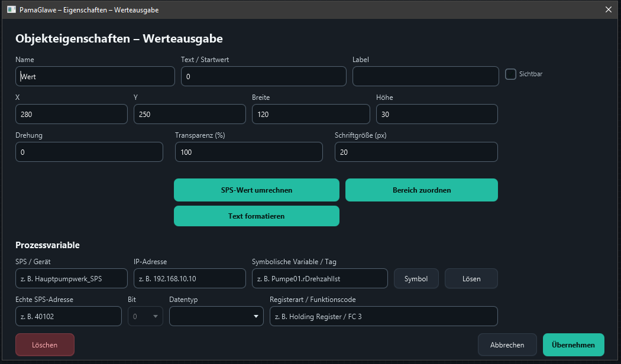
Task: Click the SPS / Gerät input field
Action: 72,278
